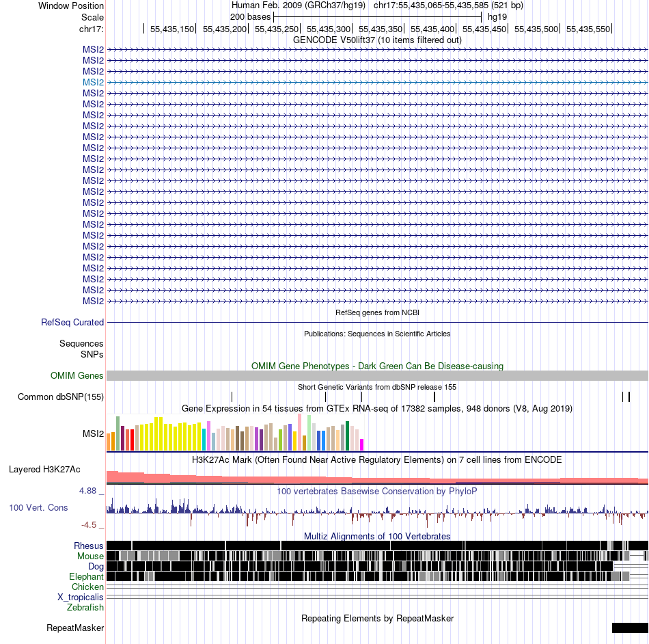
Task: Click the light-blue highlighted MSI2 transcript label
Action: click(93, 83)
